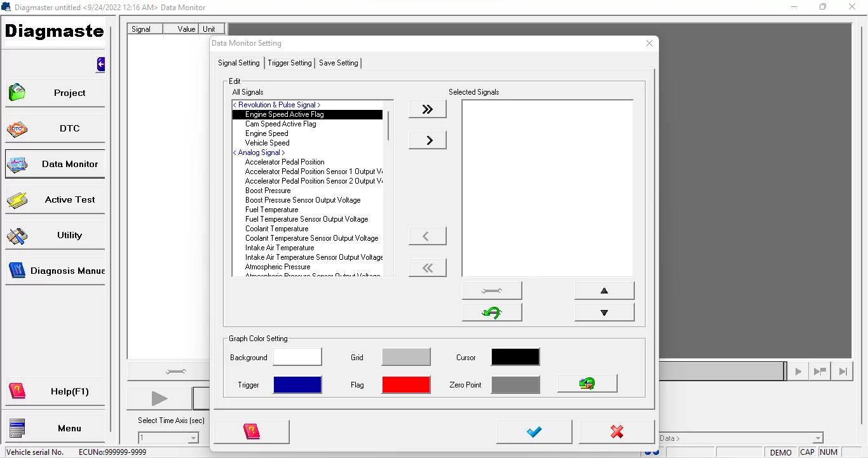Viewport: 868px width, 458px height.
Task: Click the green reset arrow beside Zero Point
Action: pos(587,384)
